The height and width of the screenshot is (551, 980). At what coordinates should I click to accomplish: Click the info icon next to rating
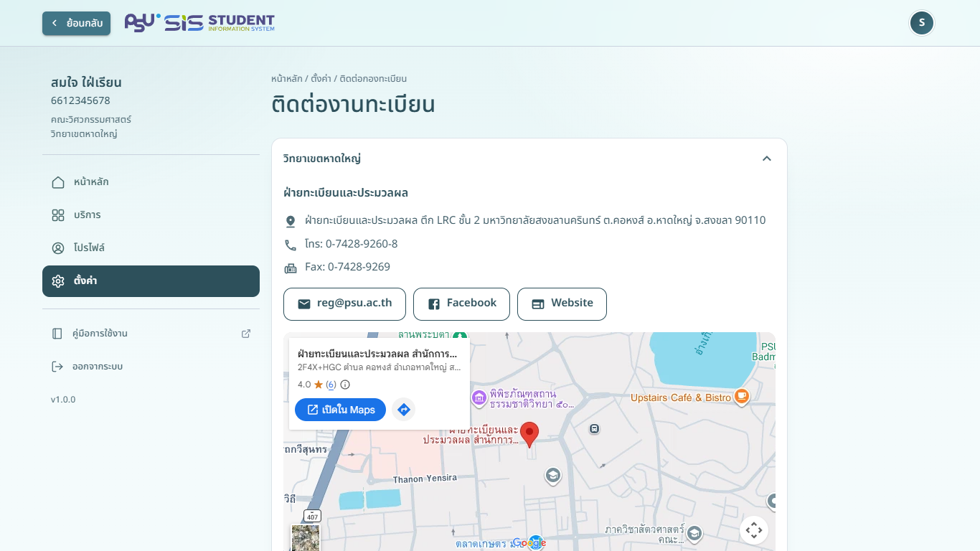[x=345, y=385]
